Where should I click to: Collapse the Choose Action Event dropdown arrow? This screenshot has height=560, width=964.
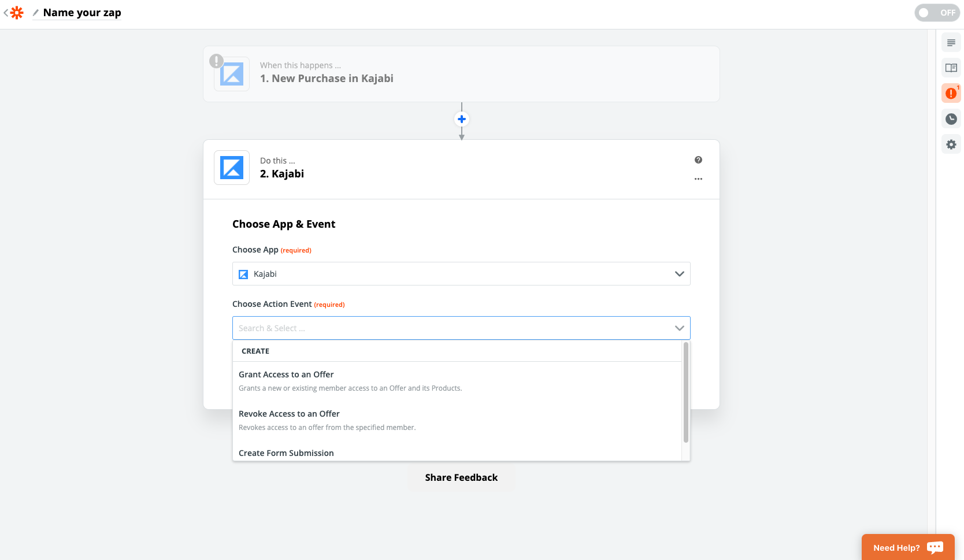click(x=679, y=328)
